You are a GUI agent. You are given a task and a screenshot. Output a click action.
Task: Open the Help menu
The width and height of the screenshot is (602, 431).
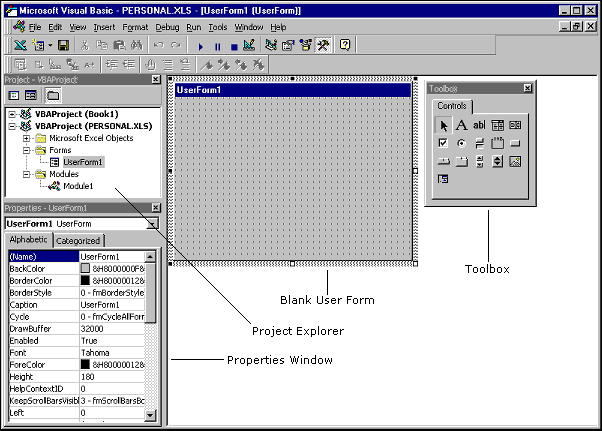278,27
